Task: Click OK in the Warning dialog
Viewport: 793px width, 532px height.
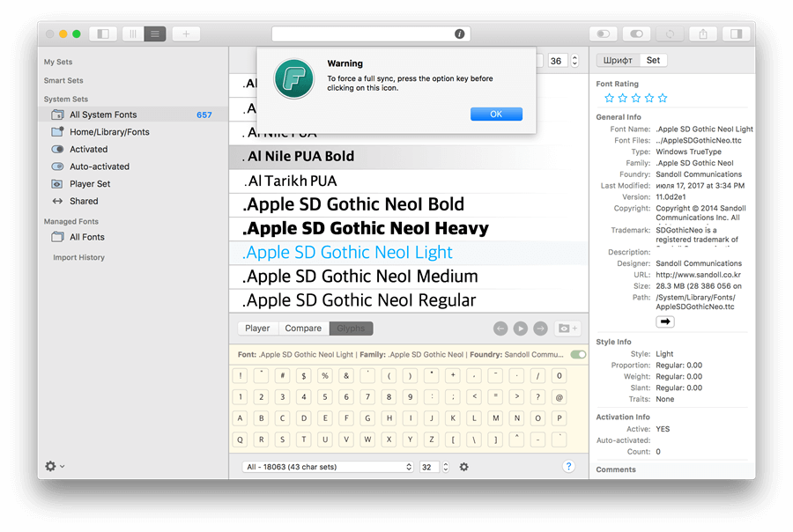Action: tap(496, 115)
